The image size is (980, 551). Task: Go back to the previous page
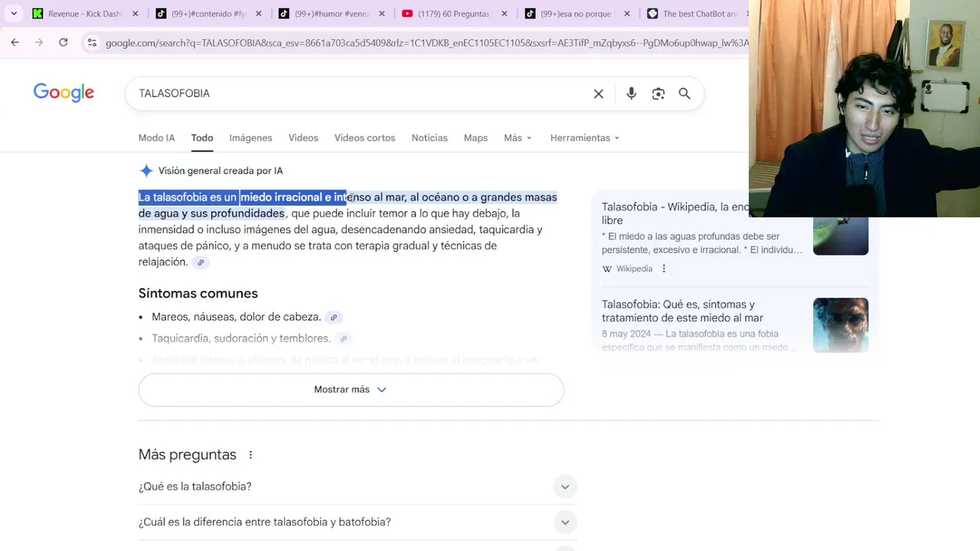tap(15, 43)
